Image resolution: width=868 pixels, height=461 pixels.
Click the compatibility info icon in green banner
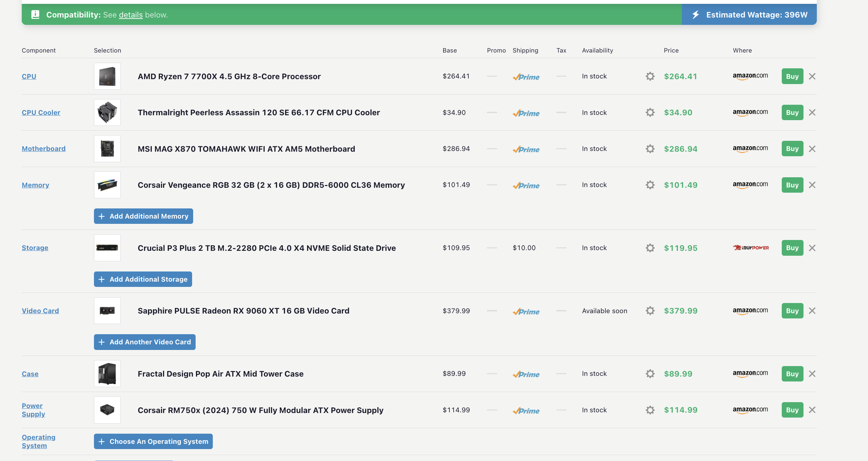[x=35, y=15]
